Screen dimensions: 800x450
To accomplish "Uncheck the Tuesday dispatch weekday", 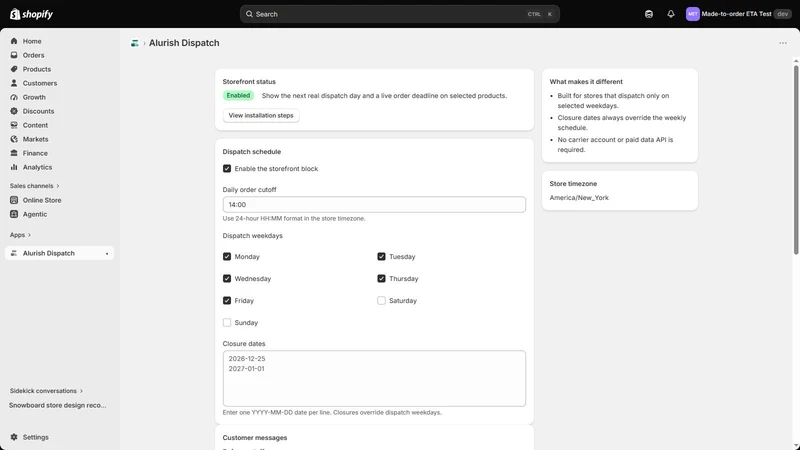I will [381, 257].
